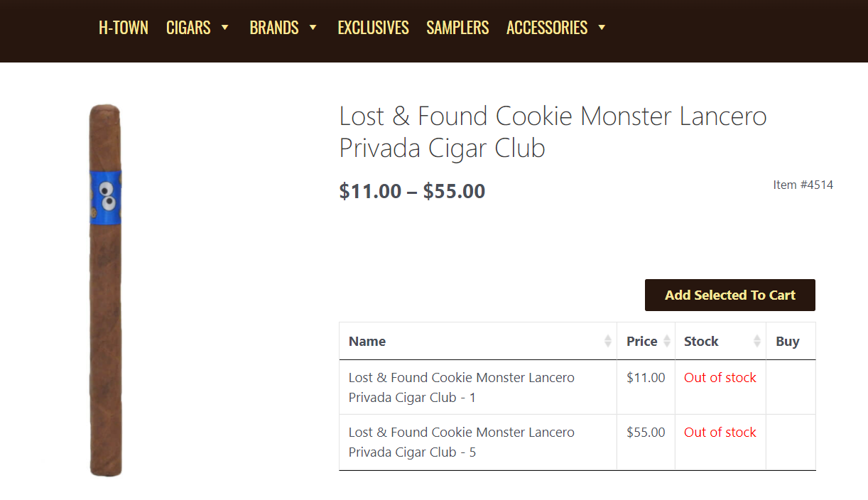Image resolution: width=868 pixels, height=500 pixels.
Task: Open the BRANDS dropdown arrow
Action: point(313,28)
